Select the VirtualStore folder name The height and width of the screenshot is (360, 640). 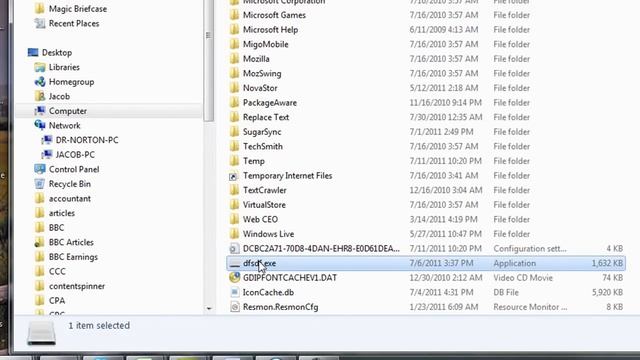click(x=264, y=205)
